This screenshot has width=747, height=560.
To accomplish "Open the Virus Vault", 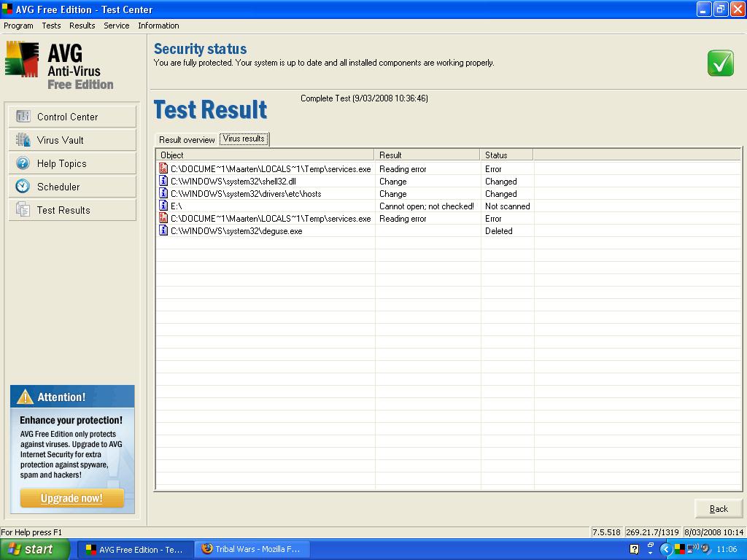I will 72,140.
